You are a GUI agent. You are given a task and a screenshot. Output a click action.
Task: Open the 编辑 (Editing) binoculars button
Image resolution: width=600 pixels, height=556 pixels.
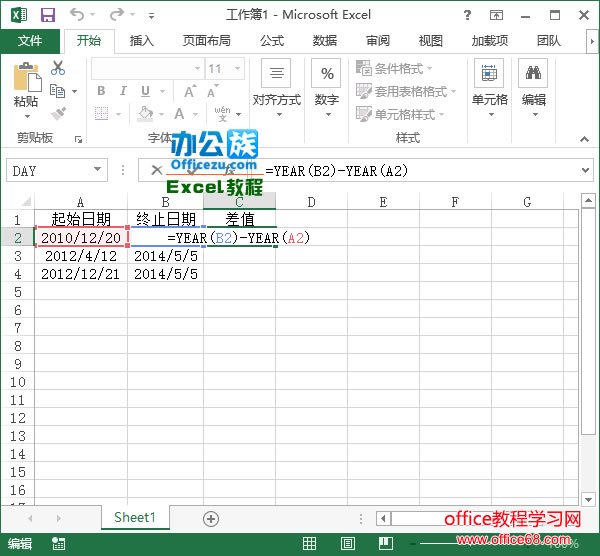click(533, 89)
